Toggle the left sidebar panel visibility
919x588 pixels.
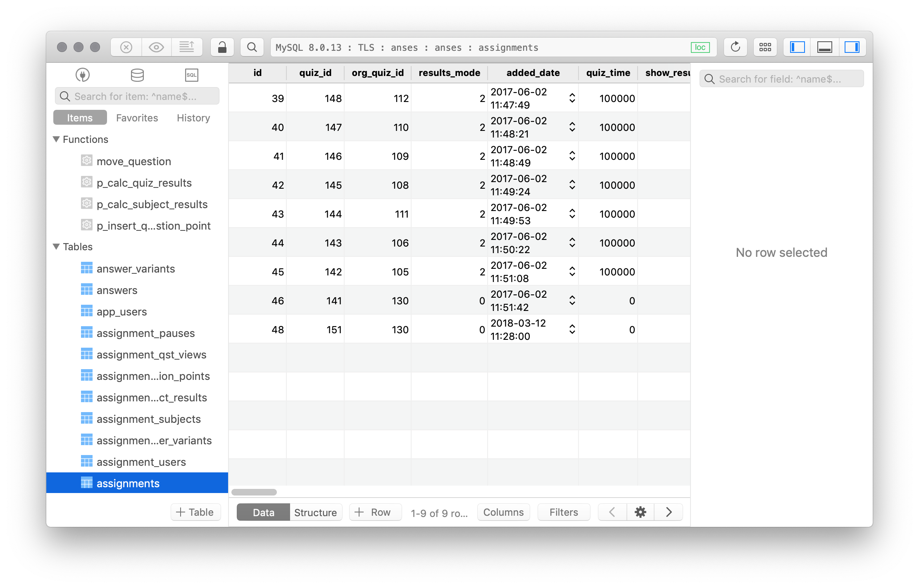797,47
